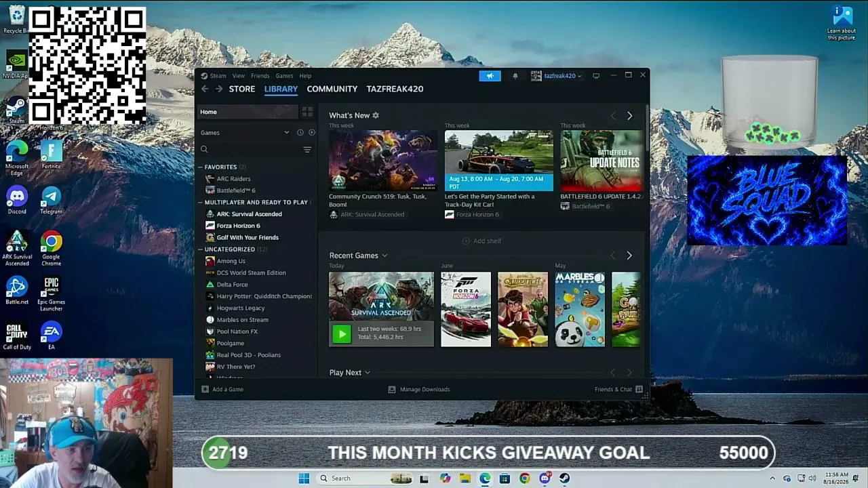Open the Friends & Chat icon
This screenshot has width=868, height=488.
[639, 390]
